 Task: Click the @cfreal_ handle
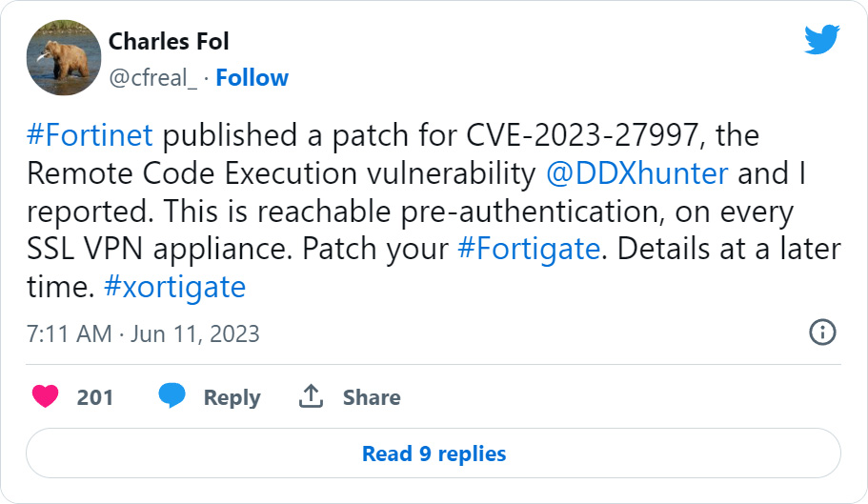[153, 77]
